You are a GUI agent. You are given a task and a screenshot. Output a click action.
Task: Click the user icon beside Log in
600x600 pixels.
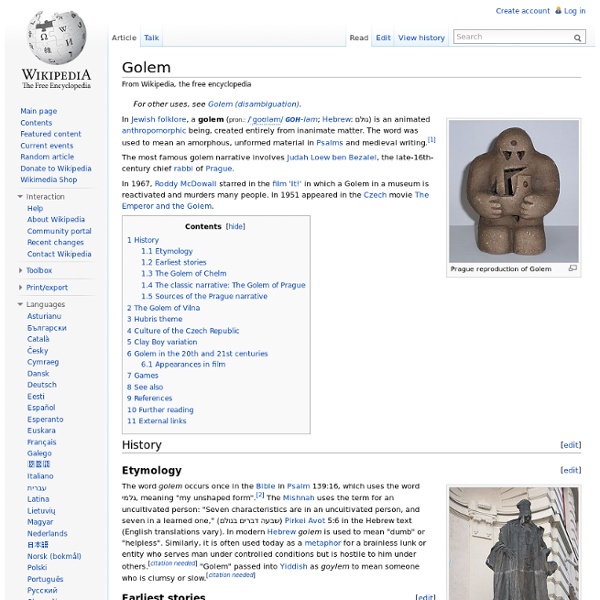pyautogui.click(x=558, y=11)
